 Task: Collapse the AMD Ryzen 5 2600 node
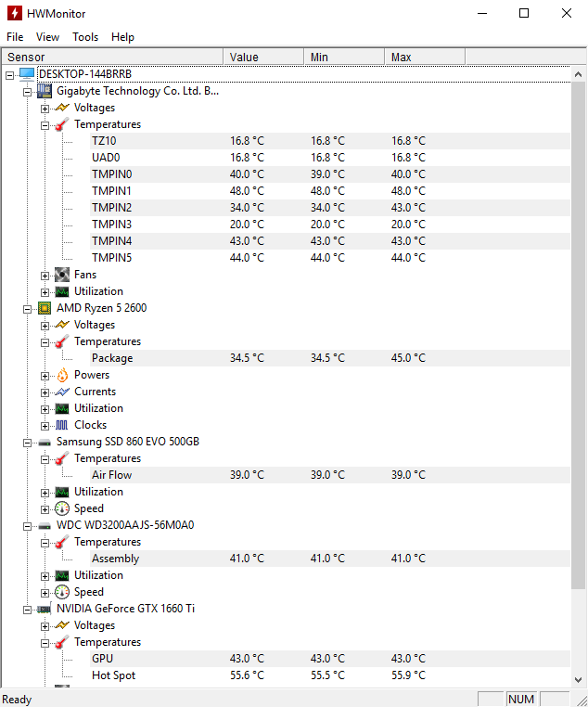28,309
